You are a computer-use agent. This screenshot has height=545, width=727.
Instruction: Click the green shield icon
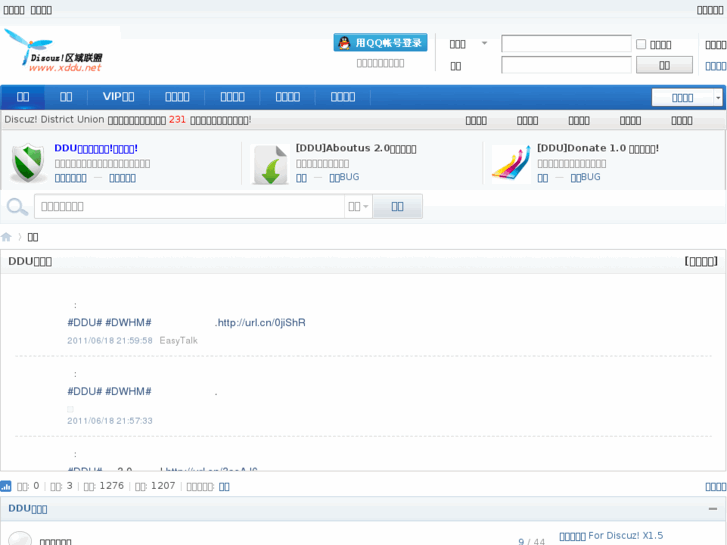pos(28,162)
